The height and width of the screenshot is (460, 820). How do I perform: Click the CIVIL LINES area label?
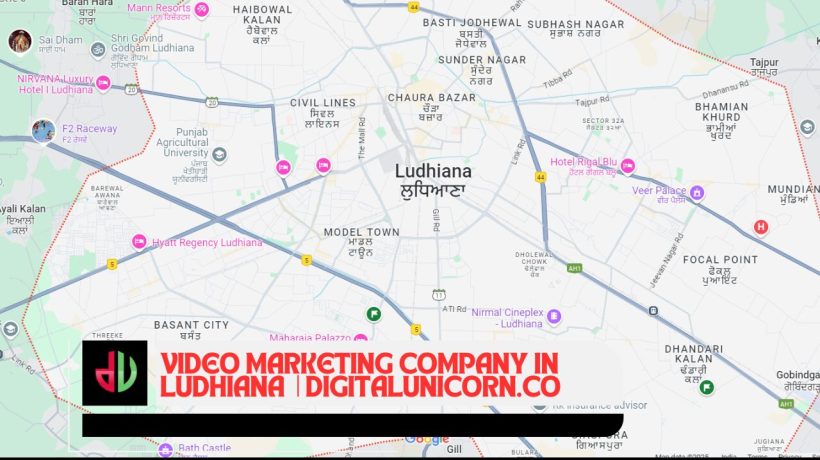[323, 103]
